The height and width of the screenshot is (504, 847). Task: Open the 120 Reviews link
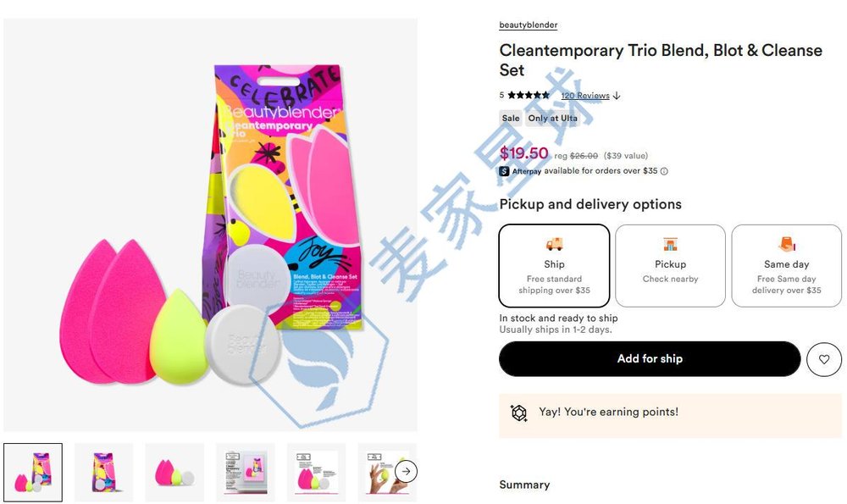tap(584, 95)
